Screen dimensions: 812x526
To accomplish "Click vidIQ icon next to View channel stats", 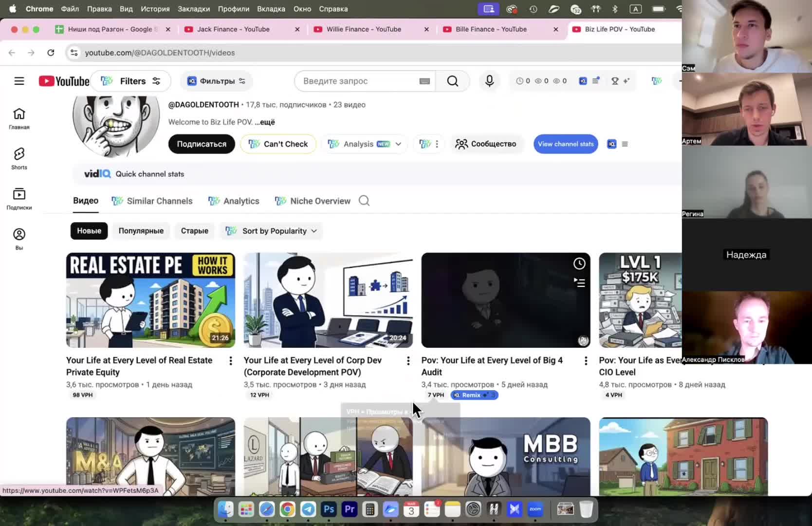I will [611, 144].
